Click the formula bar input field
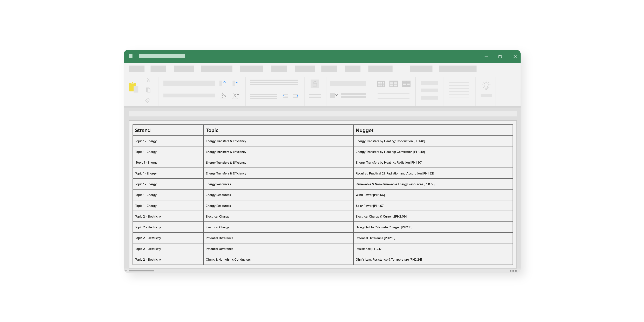The height and width of the screenshot is (322, 644). [323, 114]
